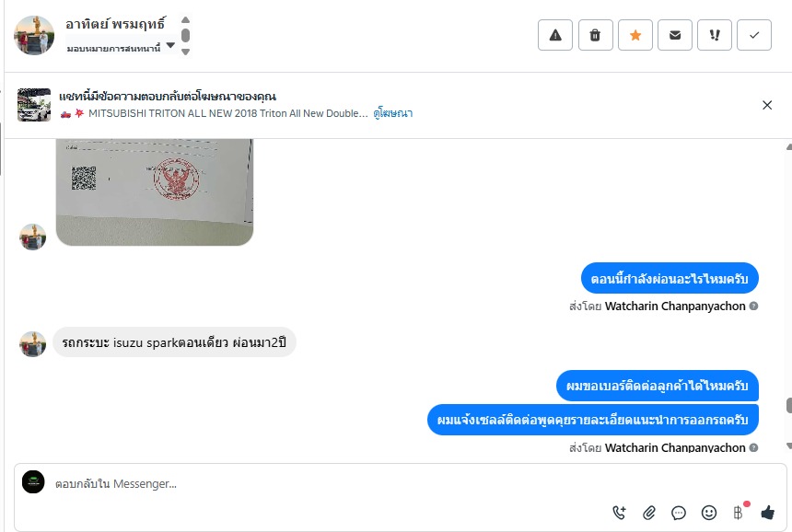Open the document photo with red seal
This screenshot has width=792, height=532.
pos(155,192)
